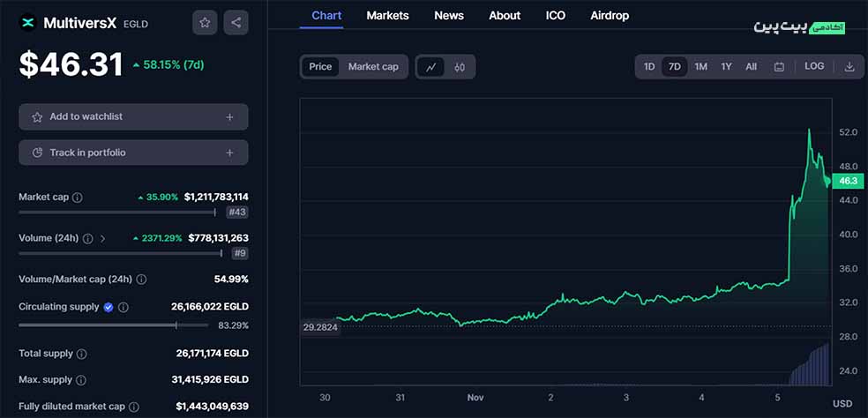Click the verified circulating supply badge

pos(108,307)
